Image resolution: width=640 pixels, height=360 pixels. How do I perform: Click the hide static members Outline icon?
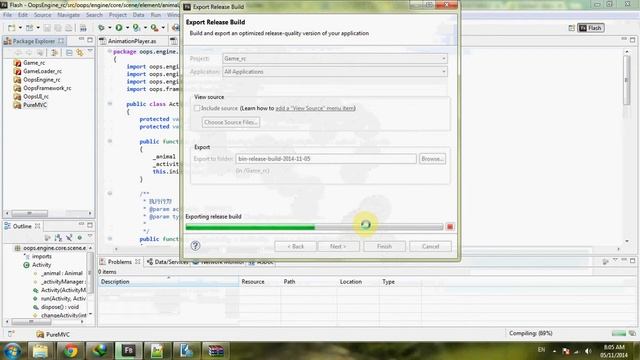click(69, 238)
